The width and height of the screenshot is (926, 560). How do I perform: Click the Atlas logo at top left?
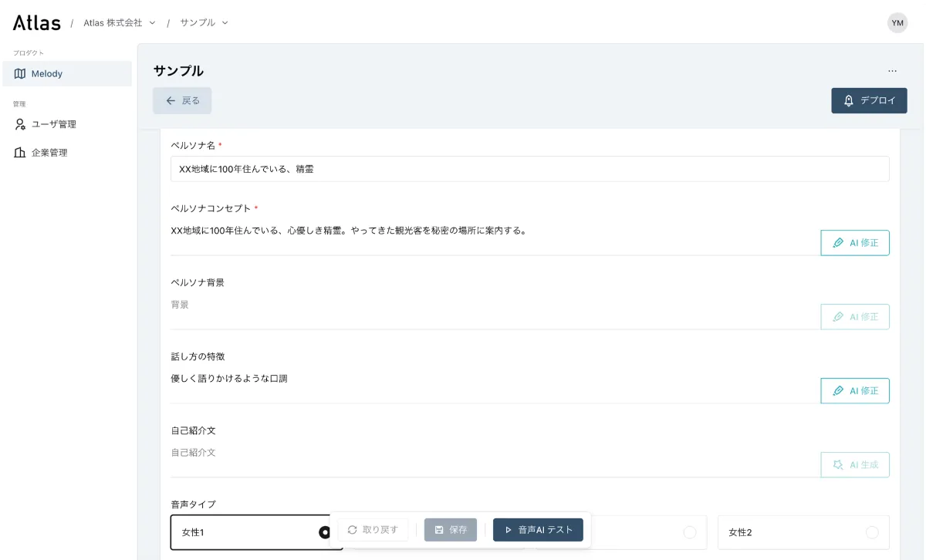coord(37,22)
